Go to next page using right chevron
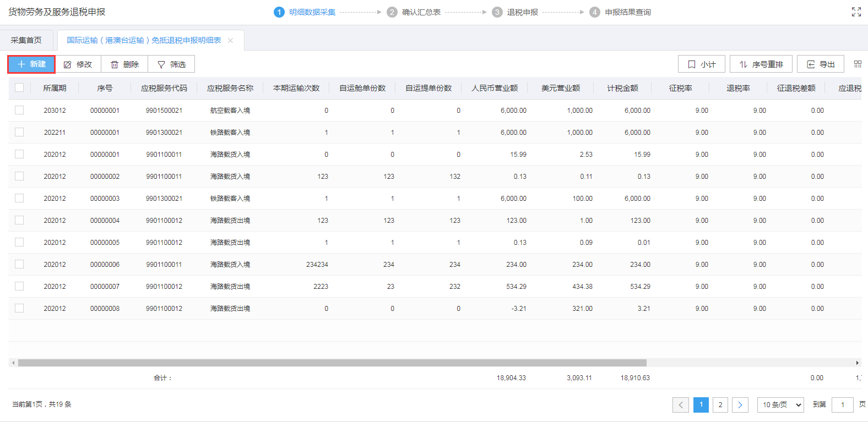Screen dimensions: 868x422 740,405
